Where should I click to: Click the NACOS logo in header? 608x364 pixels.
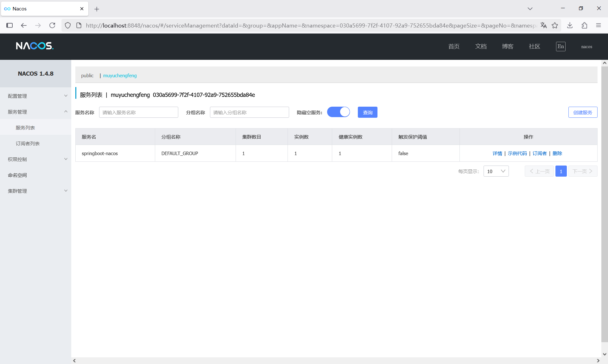click(35, 46)
